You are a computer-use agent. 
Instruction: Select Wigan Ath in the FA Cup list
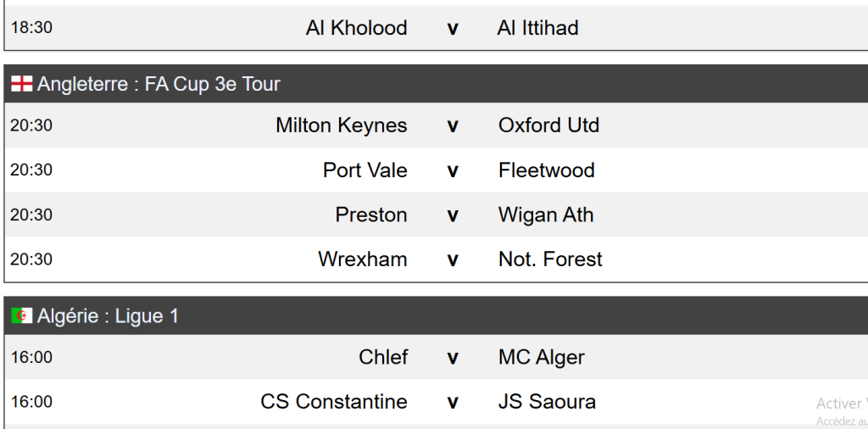click(546, 215)
